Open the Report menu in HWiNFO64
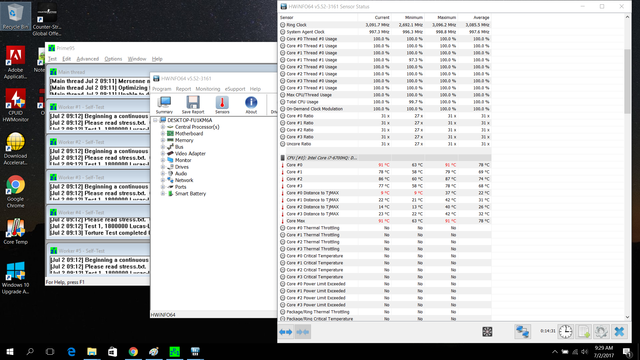This screenshot has width=640, height=360. pyautogui.click(x=183, y=89)
